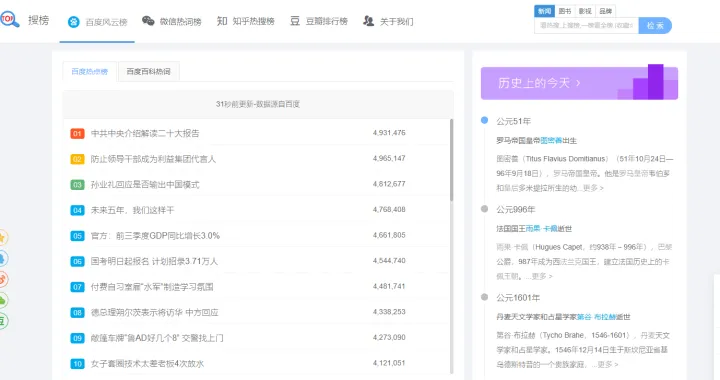
Task: Click the heat value 4,121,051
Action: pos(389,363)
